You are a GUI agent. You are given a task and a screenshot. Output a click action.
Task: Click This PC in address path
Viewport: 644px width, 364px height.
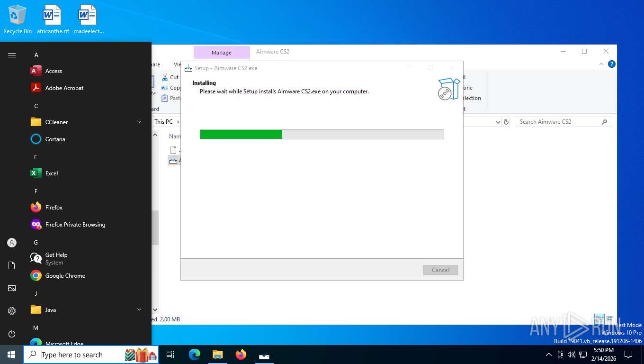[x=163, y=122]
